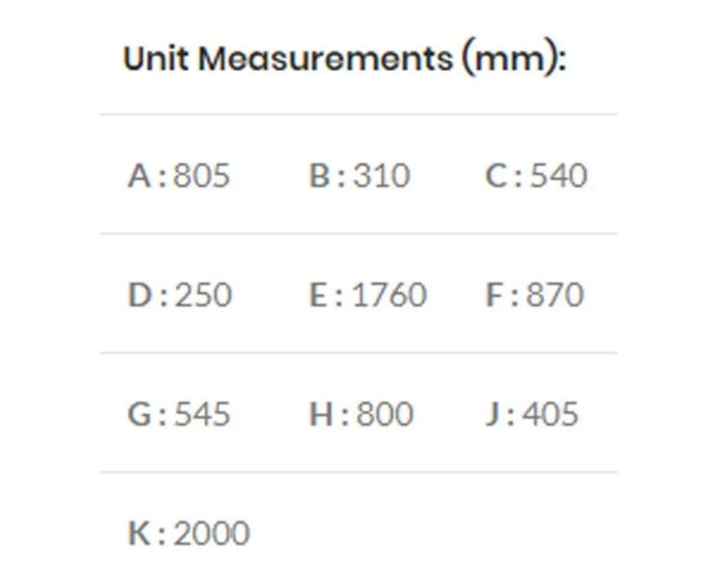The image size is (701, 588).
Task: Click the B measurement value 310
Action: tap(381, 175)
